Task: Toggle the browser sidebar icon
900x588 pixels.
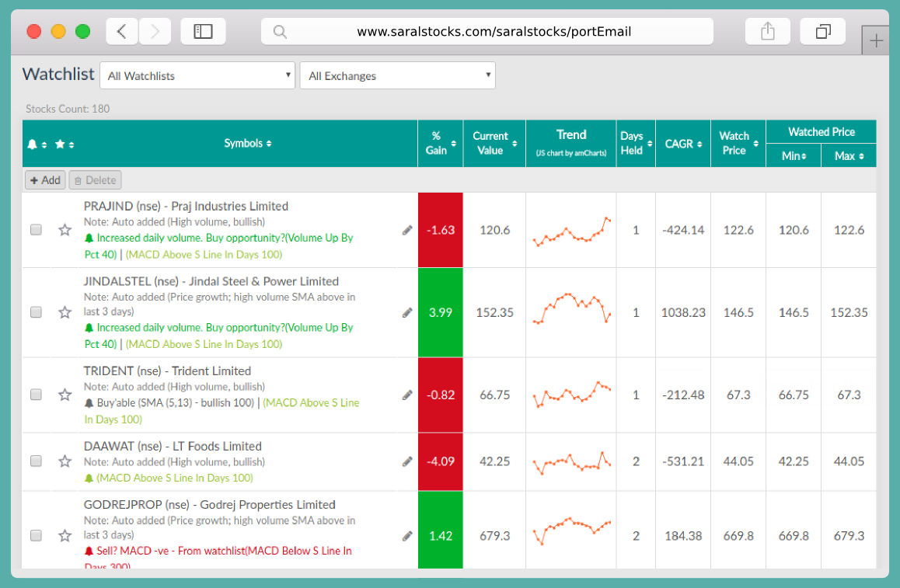Action: [x=203, y=31]
